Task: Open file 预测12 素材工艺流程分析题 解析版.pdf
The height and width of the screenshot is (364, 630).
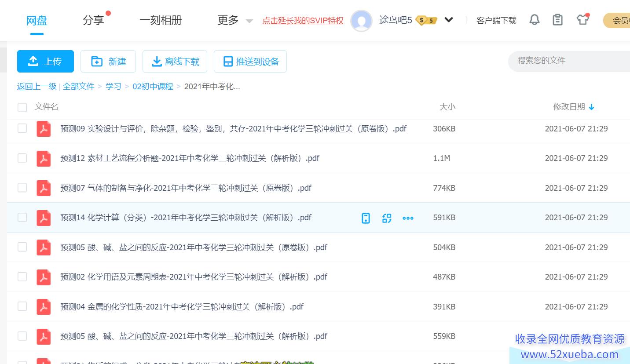Action: (190, 158)
